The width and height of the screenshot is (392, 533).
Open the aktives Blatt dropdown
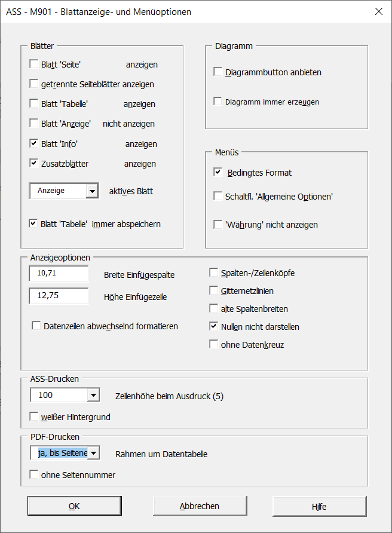[92, 191]
